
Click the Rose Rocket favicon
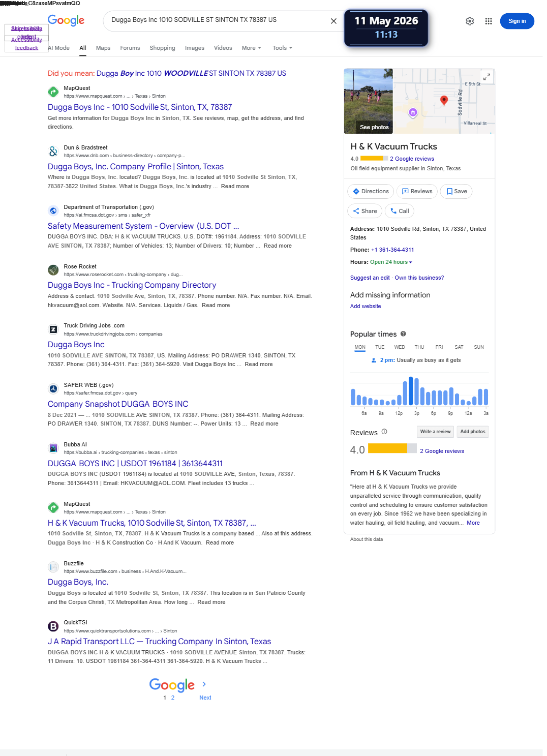(53, 270)
